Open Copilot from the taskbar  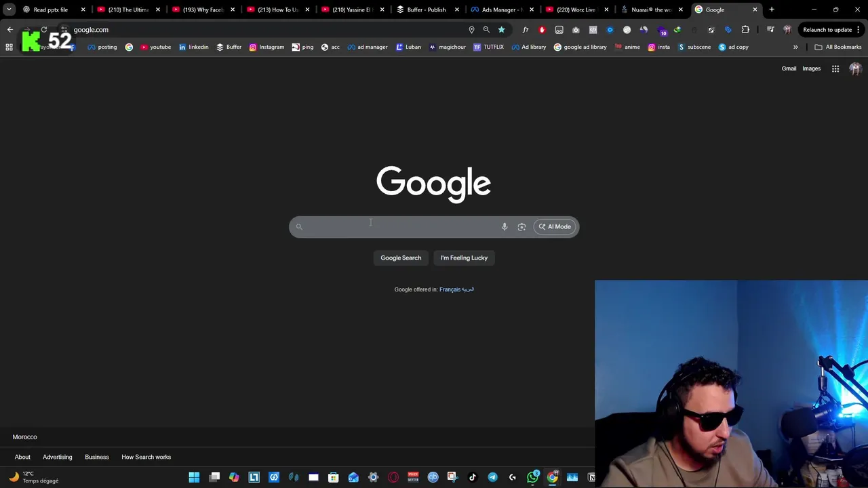[x=234, y=477]
